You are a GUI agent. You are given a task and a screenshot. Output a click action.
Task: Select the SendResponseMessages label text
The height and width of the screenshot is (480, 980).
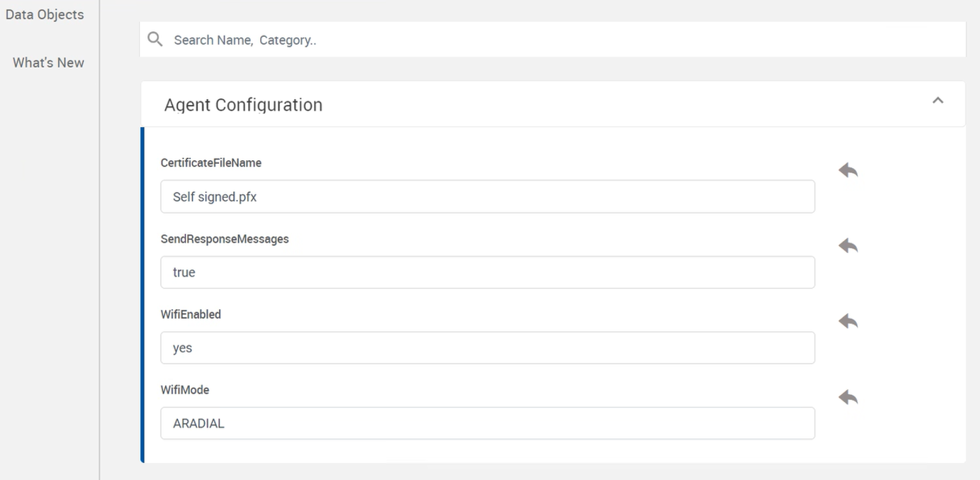(225, 239)
